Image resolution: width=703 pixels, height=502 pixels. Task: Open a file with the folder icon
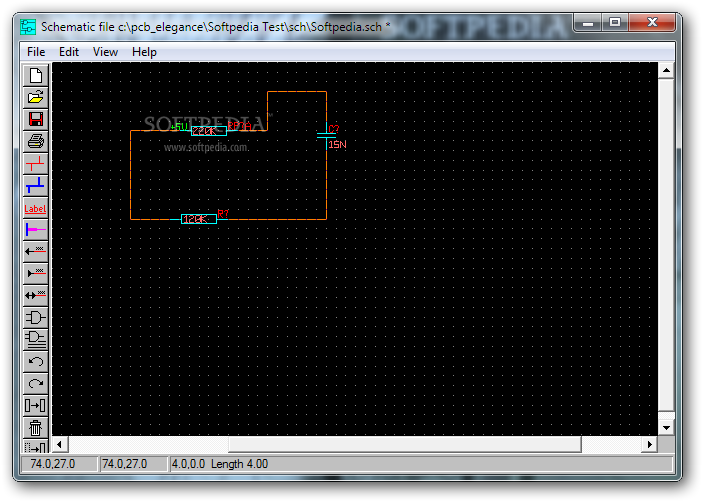(35, 97)
